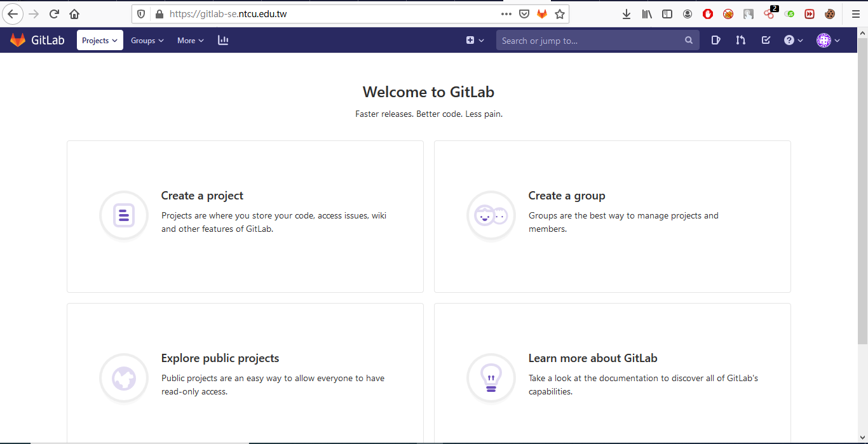Open the user avatar menu
The height and width of the screenshot is (444, 868).
[829, 40]
